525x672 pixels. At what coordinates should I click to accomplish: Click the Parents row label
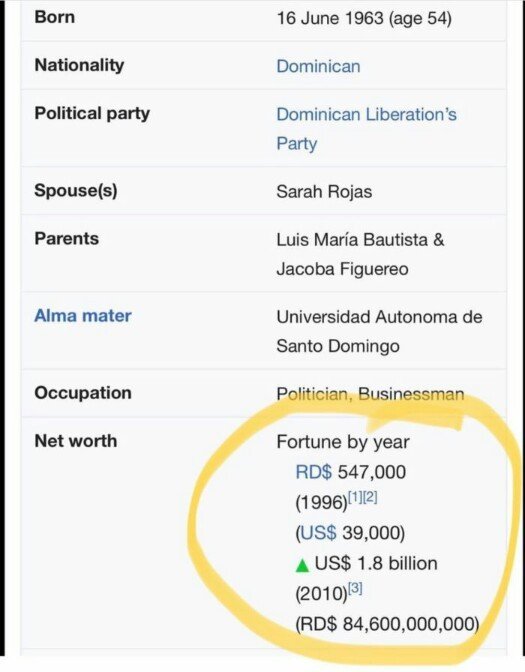tap(66, 239)
